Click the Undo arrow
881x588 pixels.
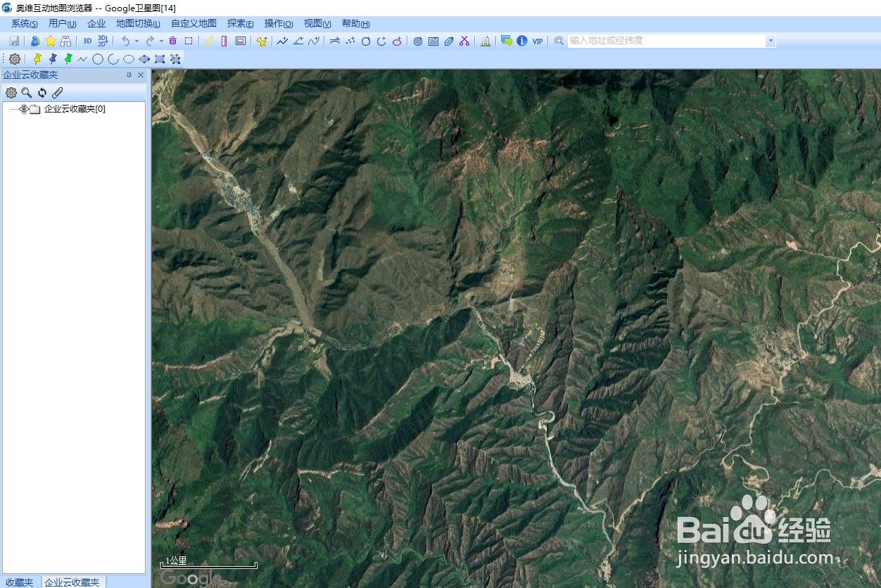coord(125,41)
